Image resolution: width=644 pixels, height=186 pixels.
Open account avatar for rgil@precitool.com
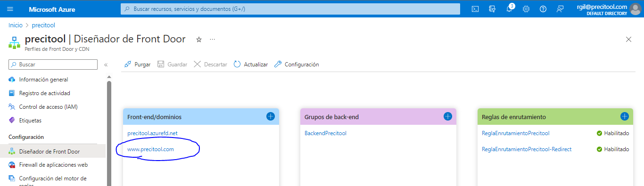click(636, 9)
